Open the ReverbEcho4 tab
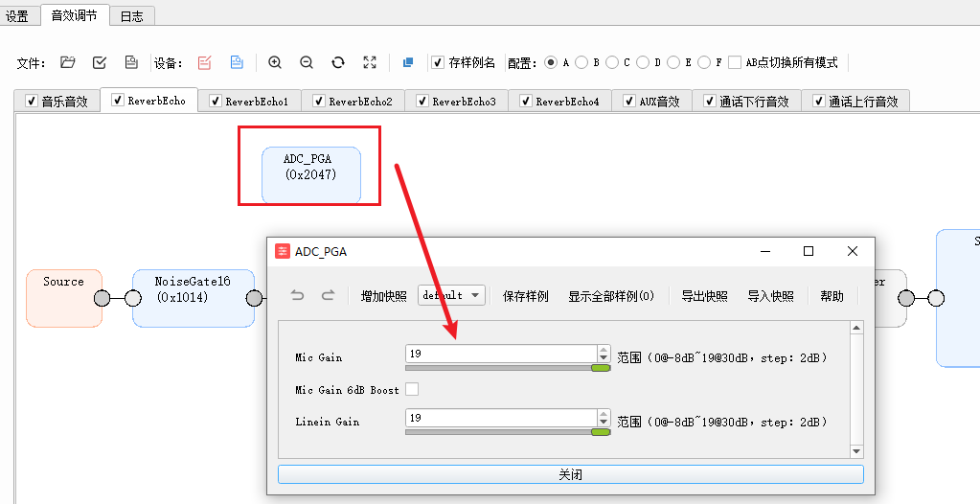This screenshot has height=504, width=980. 560,101
